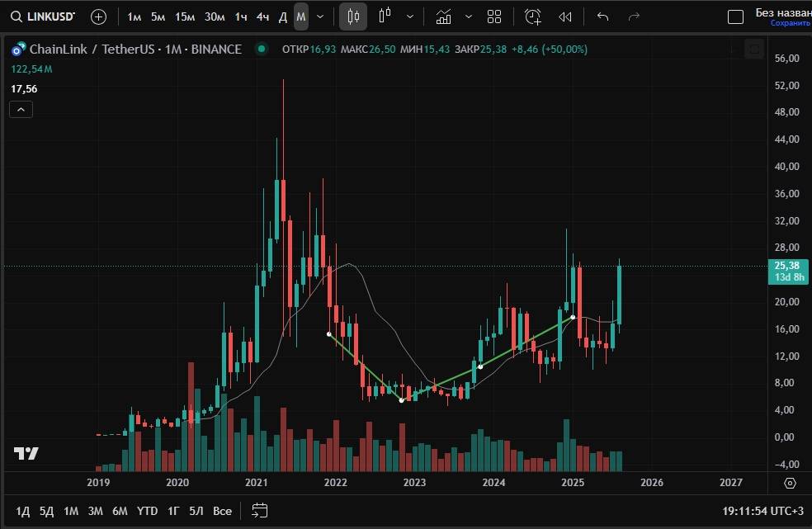The width and height of the screenshot is (812, 529).
Task: Open go-to-date calendar icon
Action: pos(260,511)
